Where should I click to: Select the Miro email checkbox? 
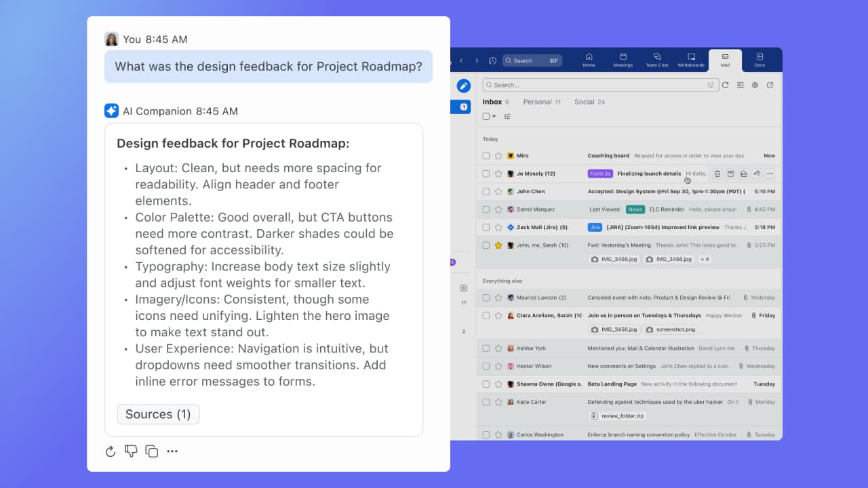(486, 155)
